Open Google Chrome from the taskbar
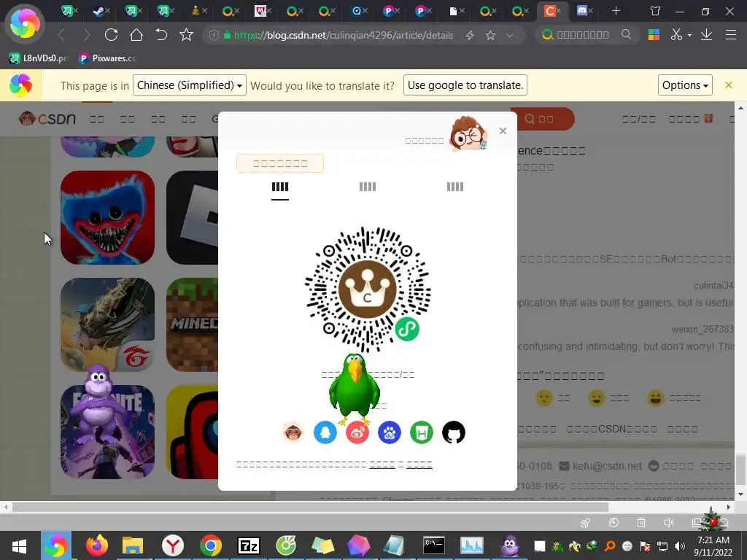This screenshot has width=747, height=560. 211,545
